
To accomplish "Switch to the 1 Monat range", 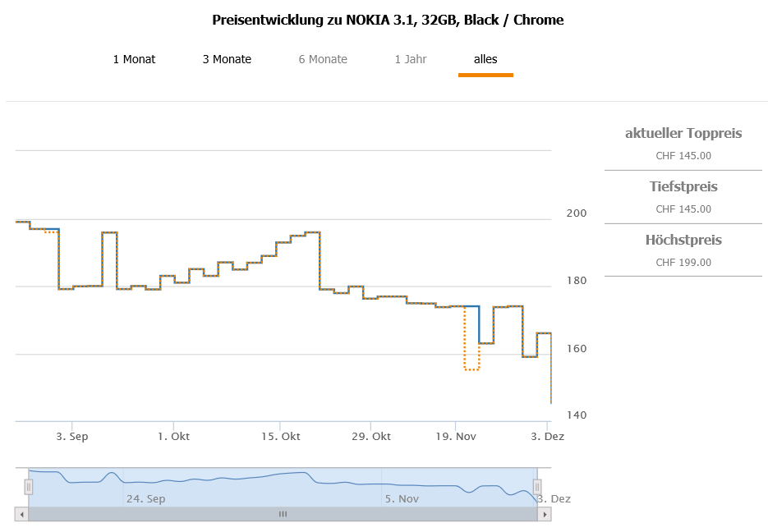I will tap(134, 59).
